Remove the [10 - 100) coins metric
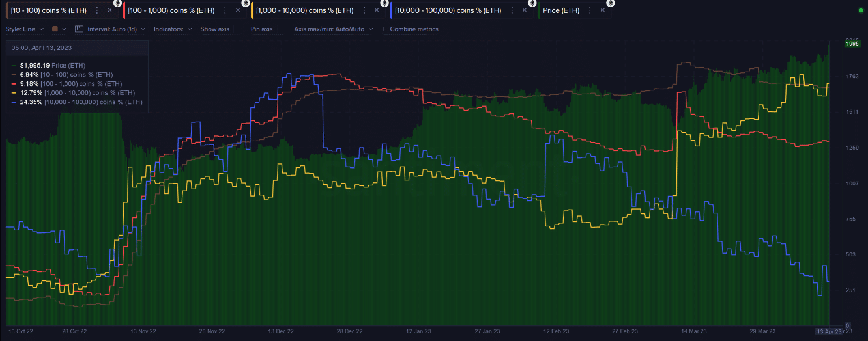The width and height of the screenshot is (868, 341). click(x=110, y=10)
